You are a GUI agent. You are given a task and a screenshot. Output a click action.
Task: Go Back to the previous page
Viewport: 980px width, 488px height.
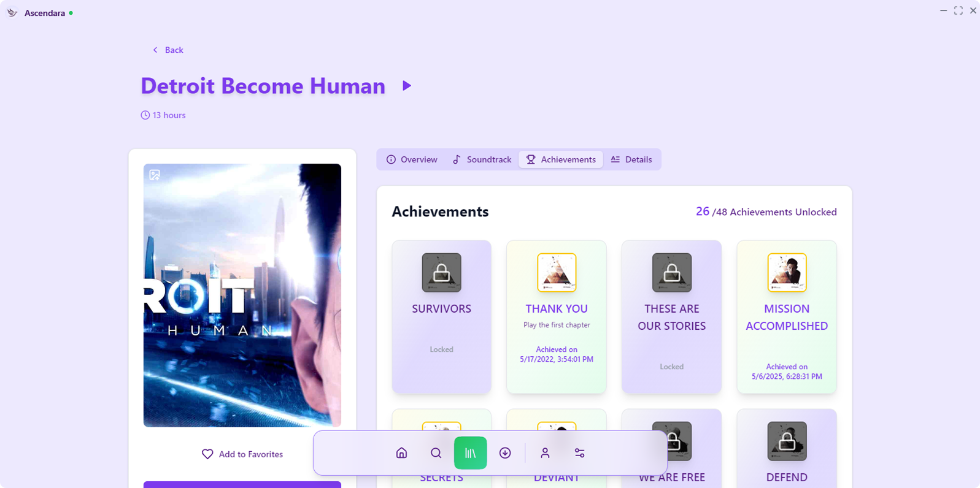pos(168,50)
